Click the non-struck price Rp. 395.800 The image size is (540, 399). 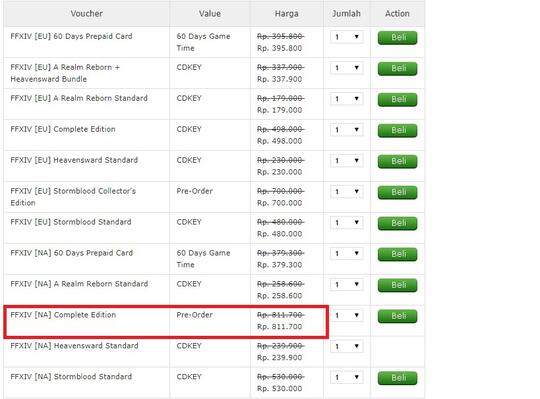point(280,48)
